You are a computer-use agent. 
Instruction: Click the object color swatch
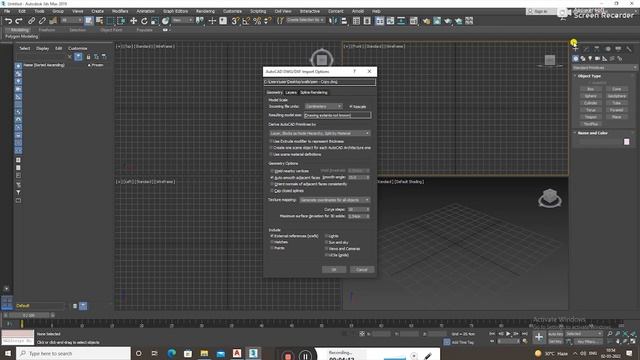[627, 142]
